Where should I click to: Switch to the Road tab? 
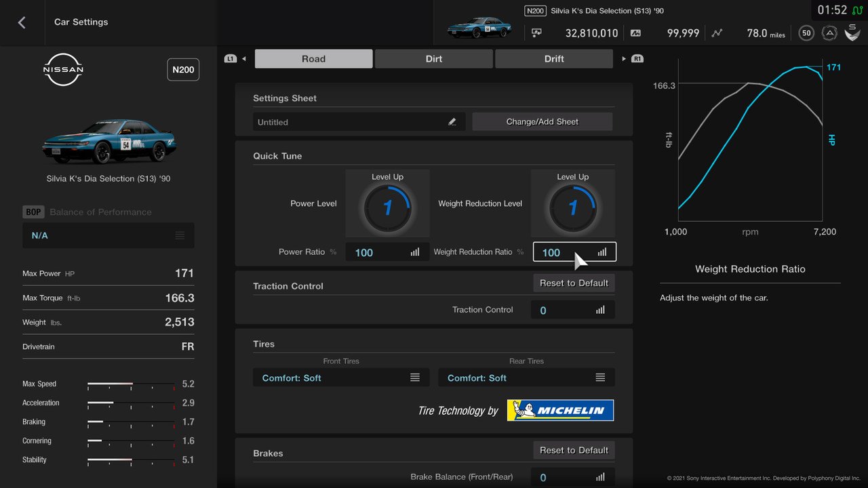coord(313,59)
